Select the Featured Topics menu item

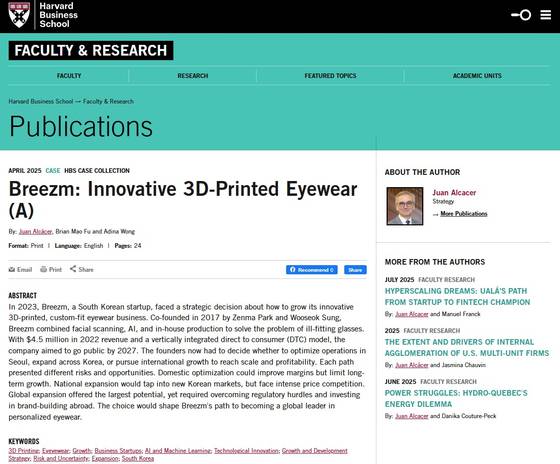[x=330, y=76]
